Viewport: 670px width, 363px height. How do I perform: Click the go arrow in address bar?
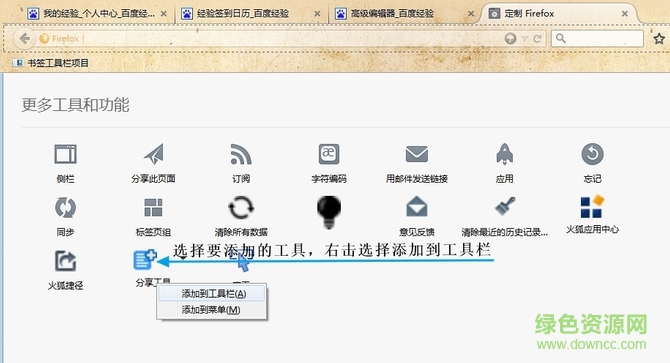pos(510,38)
